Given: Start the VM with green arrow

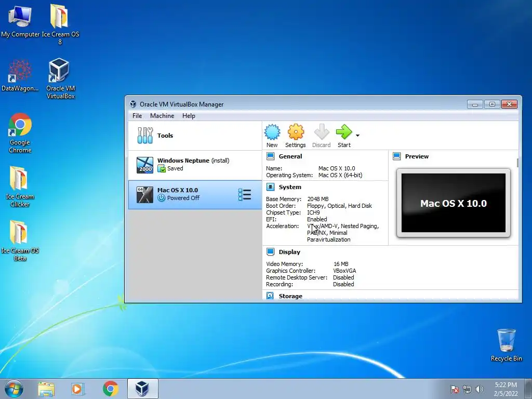Looking at the screenshot, I should [x=344, y=132].
